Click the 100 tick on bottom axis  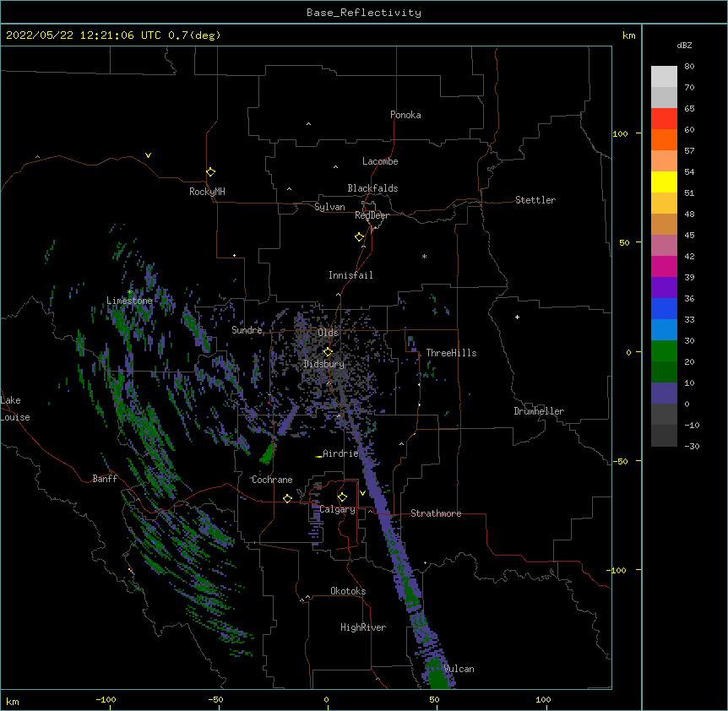[x=543, y=699]
